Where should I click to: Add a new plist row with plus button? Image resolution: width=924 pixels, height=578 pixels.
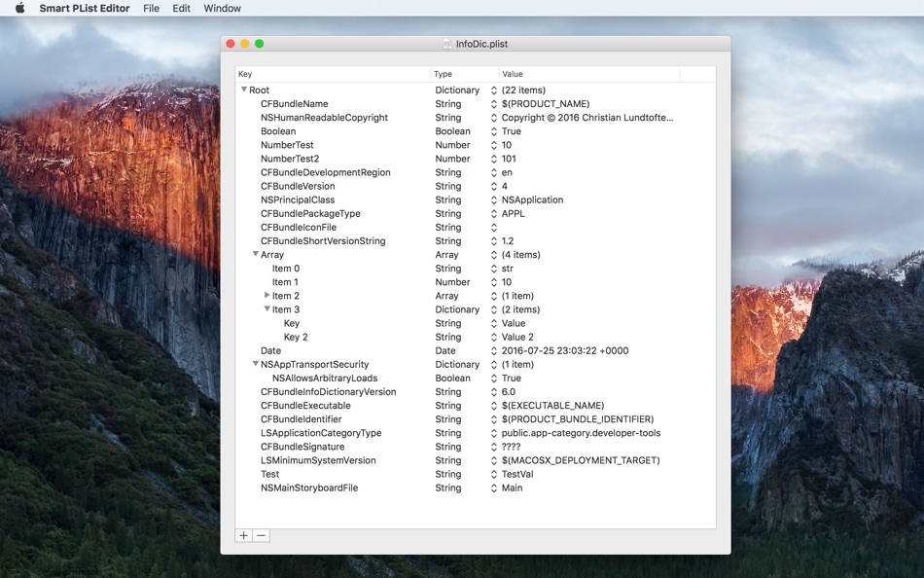(x=243, y=535)
